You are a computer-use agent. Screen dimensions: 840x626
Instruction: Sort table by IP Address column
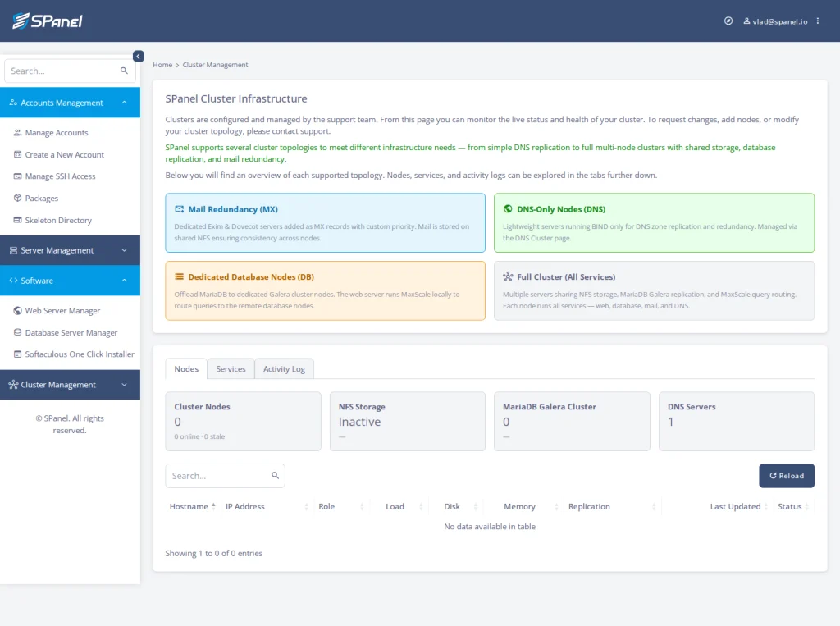[x=267, y=506]
